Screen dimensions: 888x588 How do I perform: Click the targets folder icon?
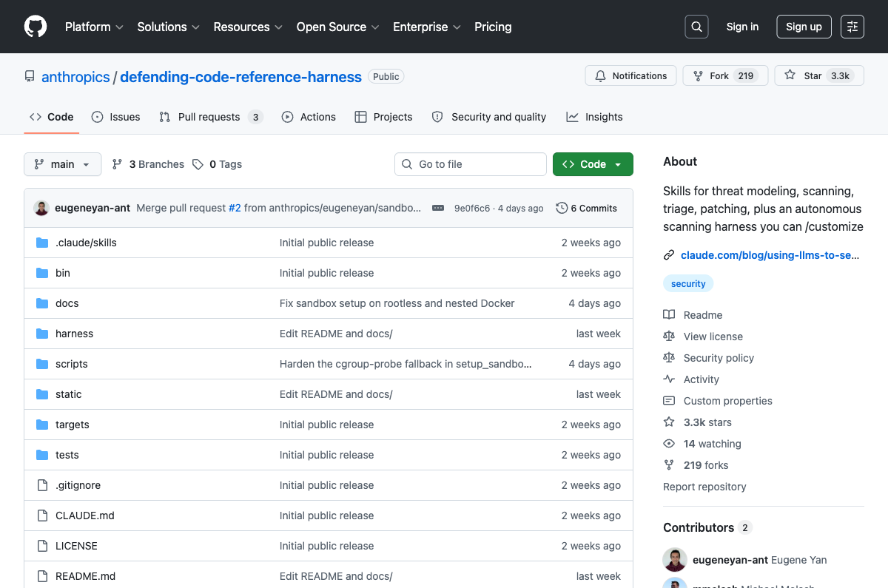[42, 425]
